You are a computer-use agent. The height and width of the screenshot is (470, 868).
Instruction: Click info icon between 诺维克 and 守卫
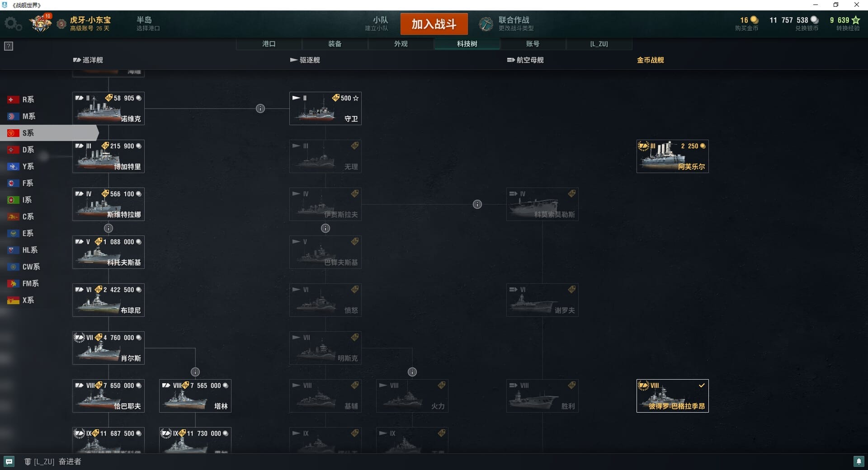[260, 108]
